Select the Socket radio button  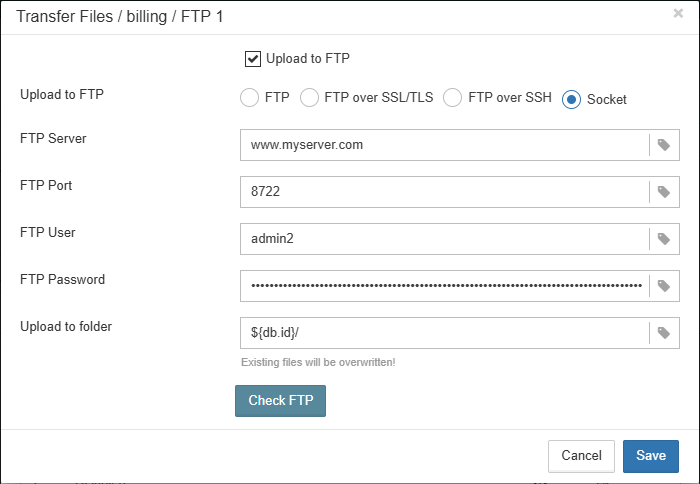pos(572,99)
